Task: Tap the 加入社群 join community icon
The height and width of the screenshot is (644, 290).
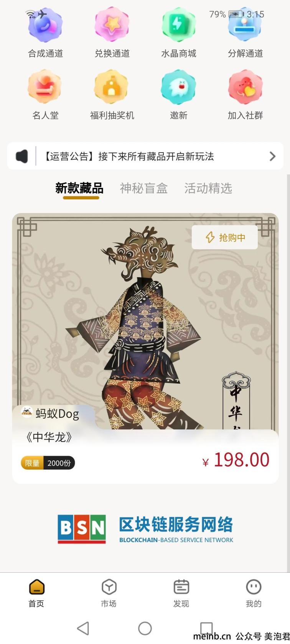Action: (x=245, y=87)
